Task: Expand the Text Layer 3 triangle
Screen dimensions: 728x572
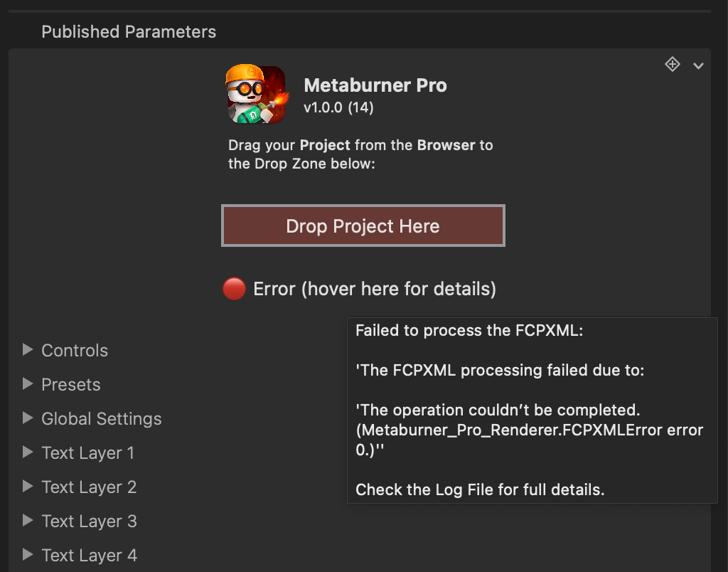Action: pyautogui.click(x=28, y=520)
